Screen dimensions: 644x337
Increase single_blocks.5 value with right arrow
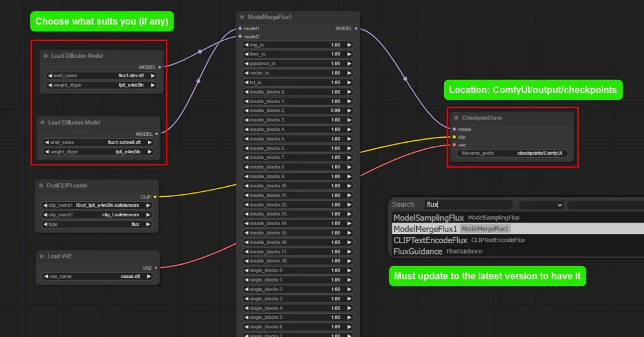coord(349,318)
